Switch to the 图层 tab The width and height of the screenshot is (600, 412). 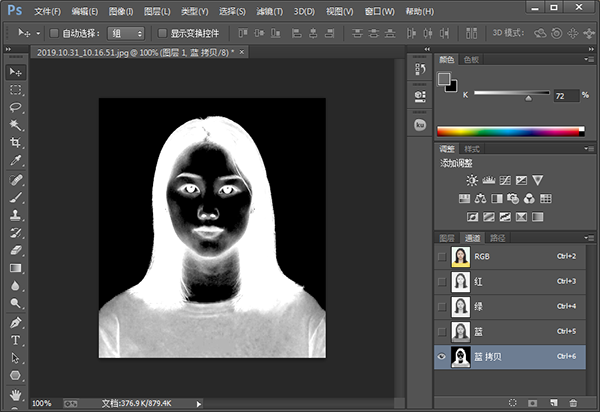coord(447,238)
